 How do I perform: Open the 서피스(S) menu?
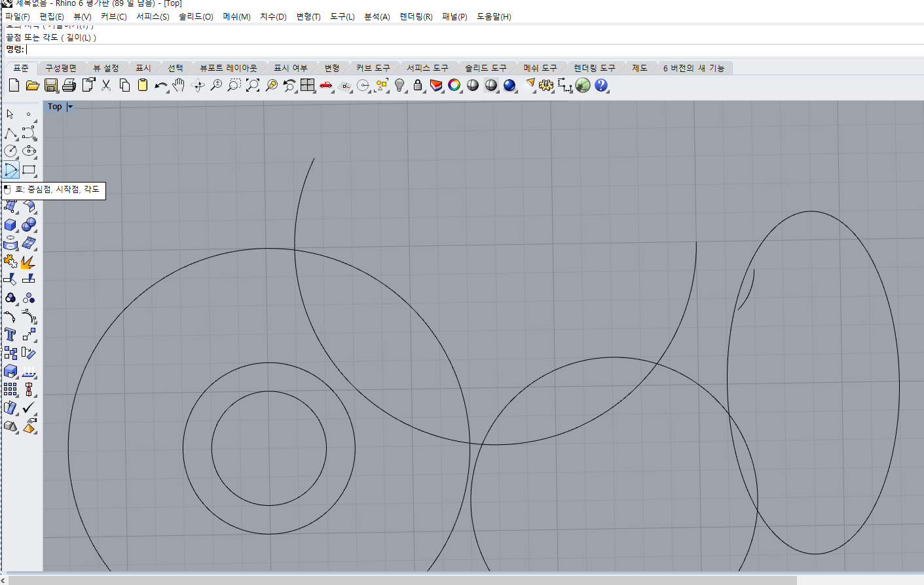point(153,16)
